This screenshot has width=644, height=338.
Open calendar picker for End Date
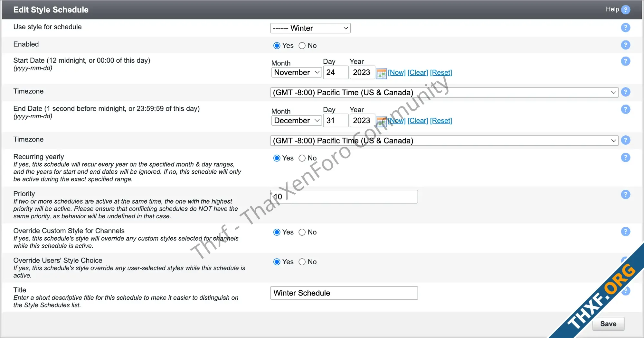tap(381, 122)
